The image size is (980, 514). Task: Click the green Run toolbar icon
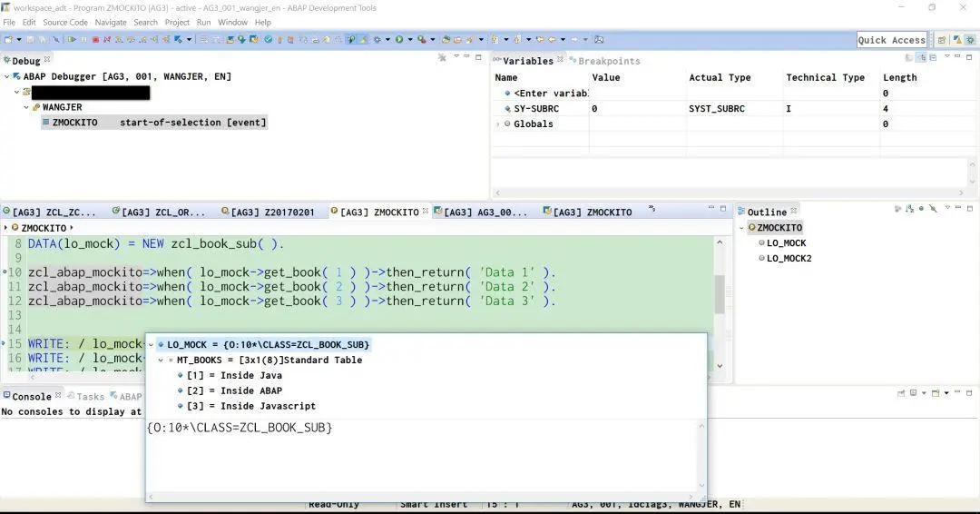[398, 39]
